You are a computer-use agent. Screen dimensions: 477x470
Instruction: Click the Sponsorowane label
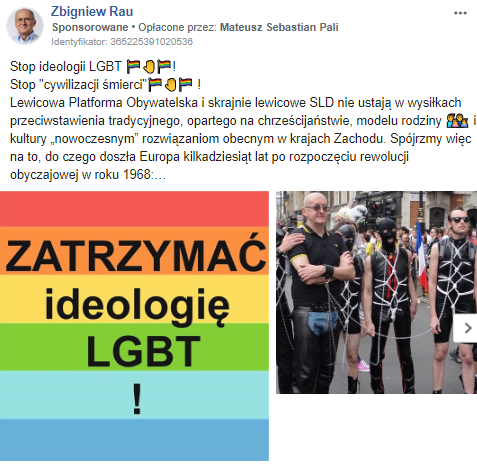(x=90, y=27)
